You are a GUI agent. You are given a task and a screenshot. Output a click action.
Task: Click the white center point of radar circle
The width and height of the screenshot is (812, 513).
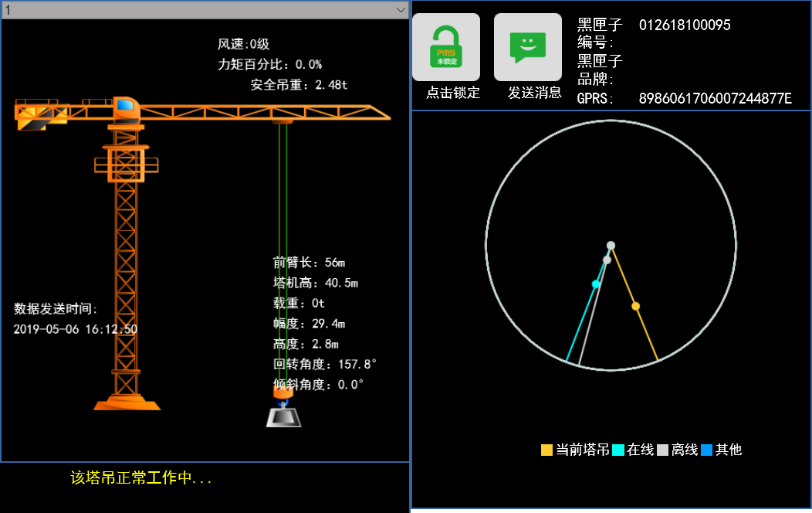tap(611, 246)
